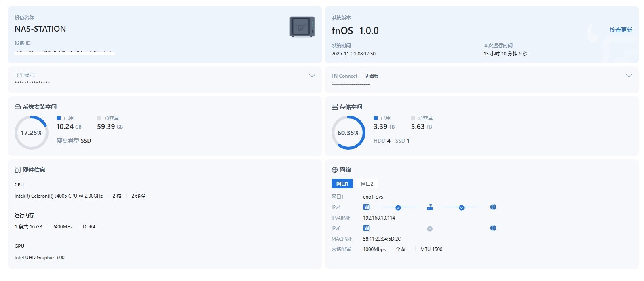The width and height of the screenshot is (644, 281).
Task: Click the 2 核 core count
Action: 117,196
